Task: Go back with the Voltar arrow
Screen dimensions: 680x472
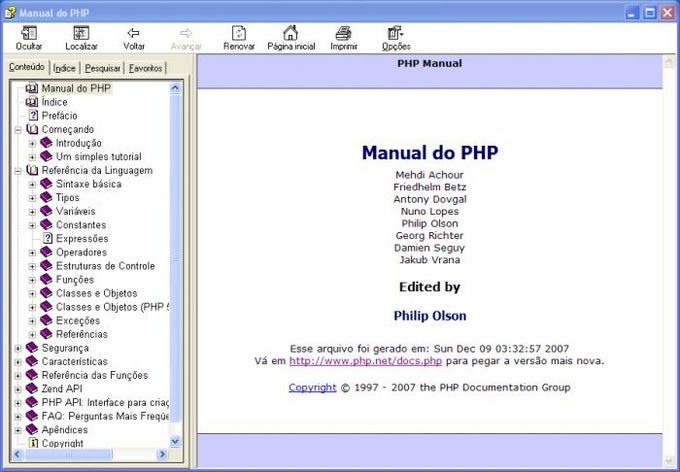Action: click(x=133, y=33)
